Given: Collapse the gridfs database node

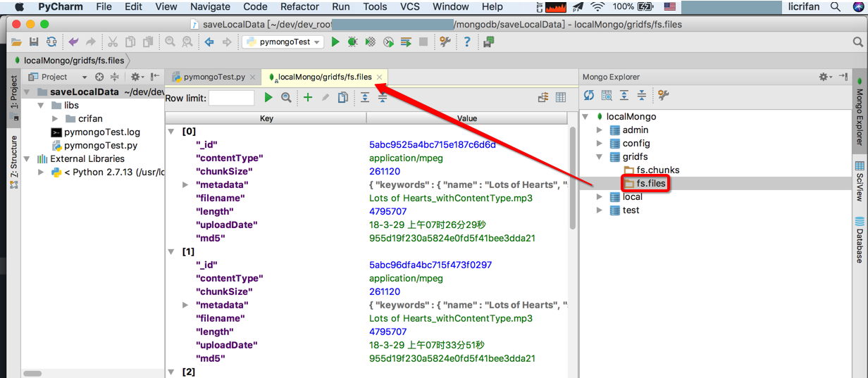Looking at the screenshot, I should [600, 156].
